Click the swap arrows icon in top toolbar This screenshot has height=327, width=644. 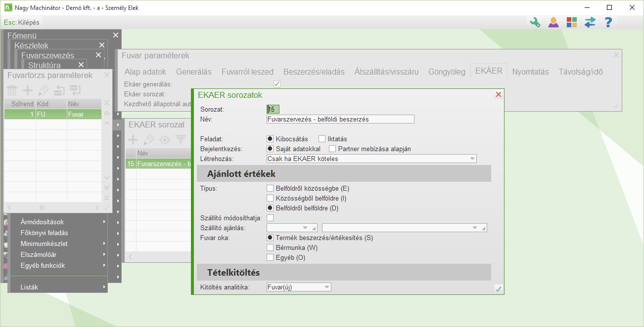[590, 22]
